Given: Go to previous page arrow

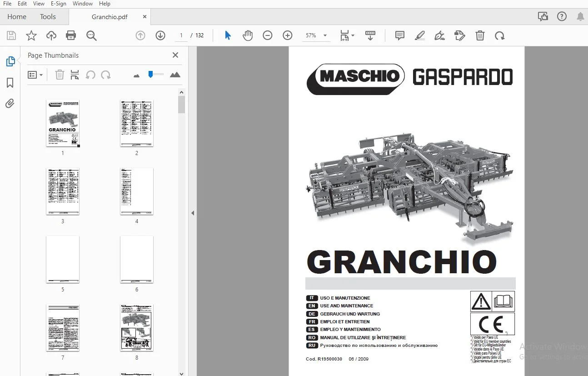Looking at the screenshot, I should tap(140, 35).
